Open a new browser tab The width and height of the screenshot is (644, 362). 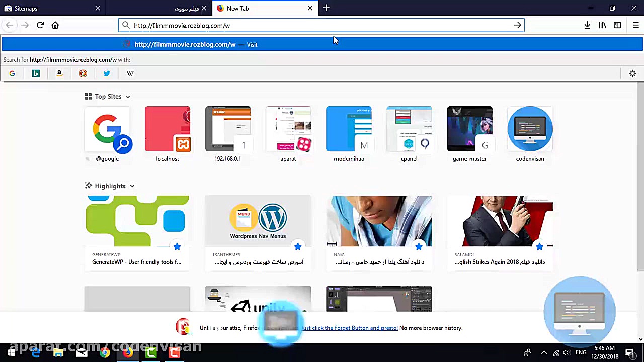pyautogui.click(x=326, y=8)
